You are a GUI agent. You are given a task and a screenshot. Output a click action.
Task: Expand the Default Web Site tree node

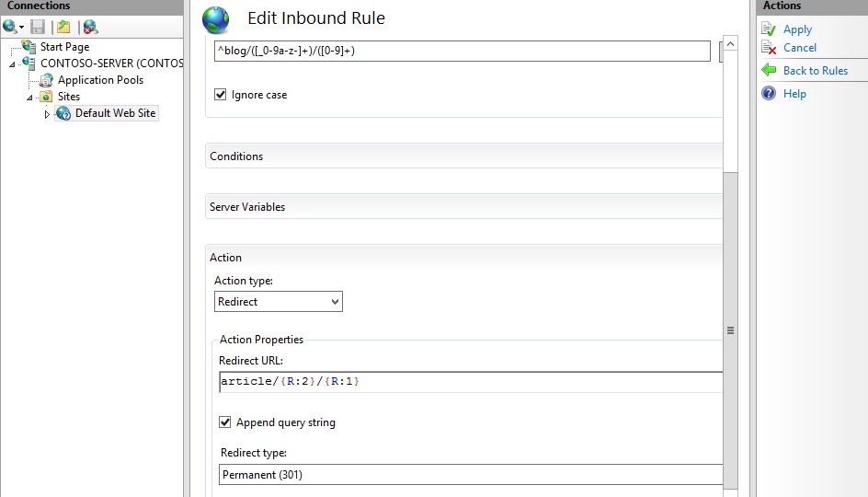[x=47, y=114]
